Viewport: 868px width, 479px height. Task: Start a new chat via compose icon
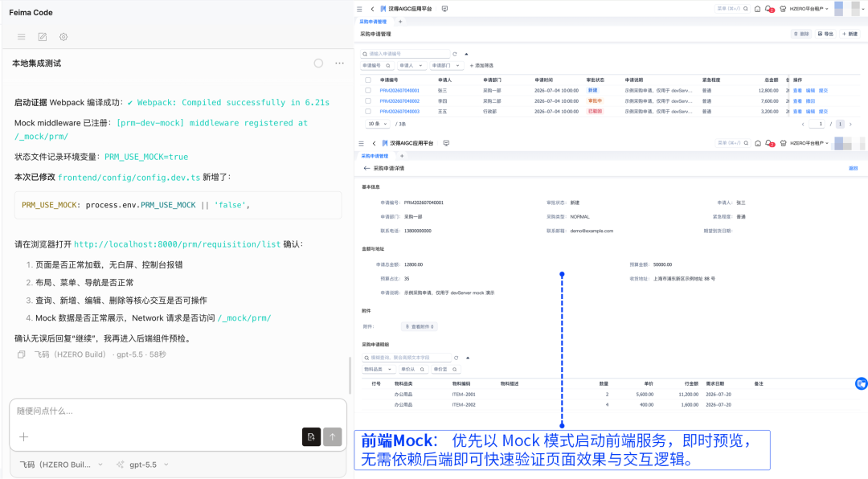point(42,37)
